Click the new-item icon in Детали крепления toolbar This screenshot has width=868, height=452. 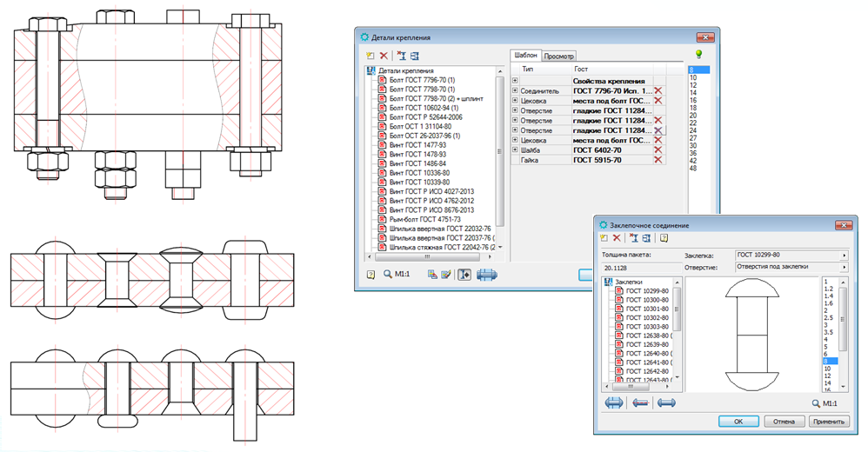[371, 56]
